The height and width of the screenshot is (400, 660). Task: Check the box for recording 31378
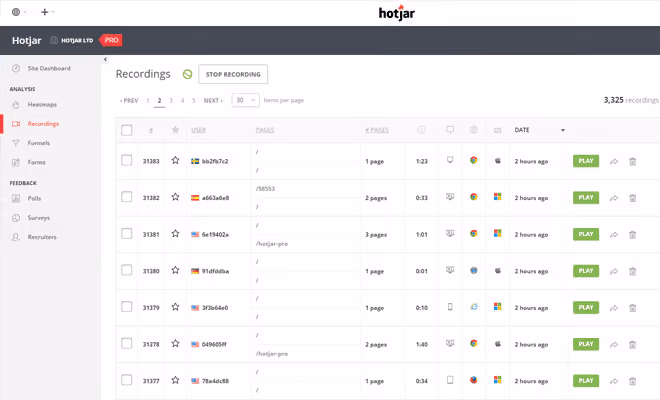click(127, 344)
